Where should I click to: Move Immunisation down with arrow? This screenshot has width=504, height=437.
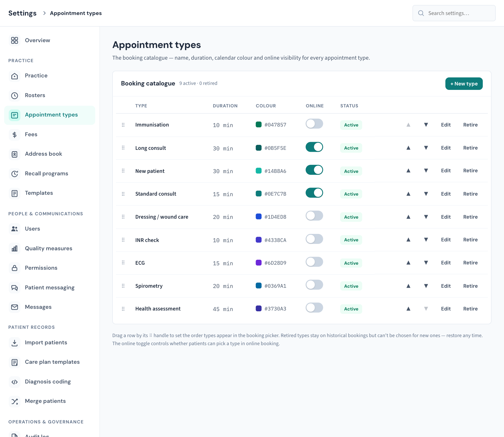(x=426, y=125)
